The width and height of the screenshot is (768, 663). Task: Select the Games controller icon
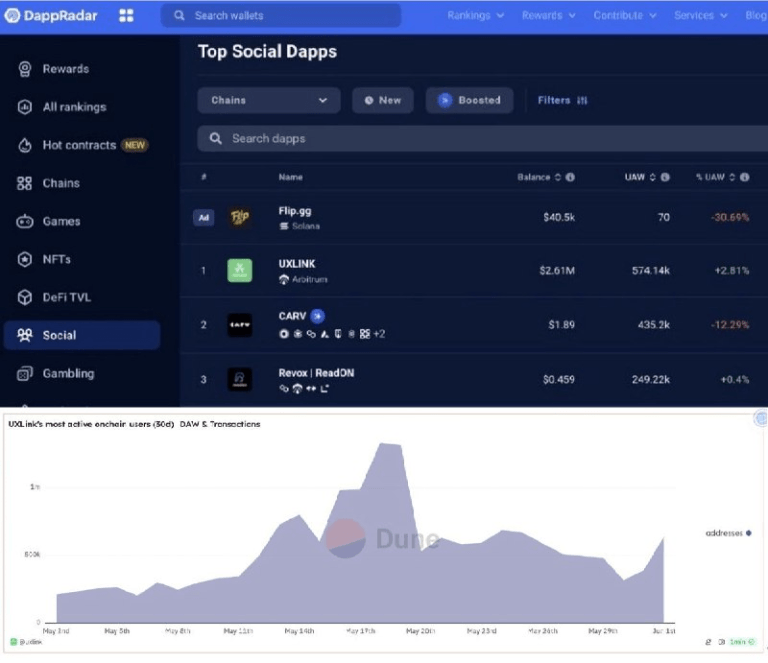25,221
